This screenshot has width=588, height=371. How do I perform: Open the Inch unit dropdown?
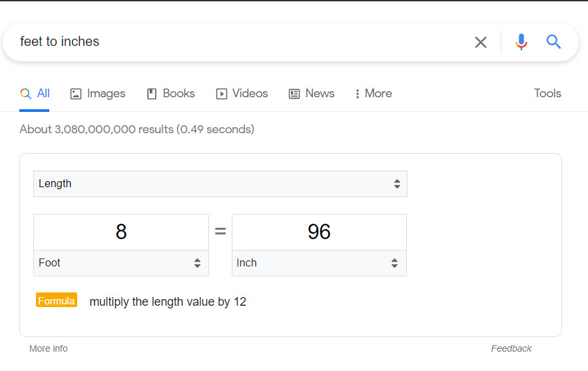point(319,263)
